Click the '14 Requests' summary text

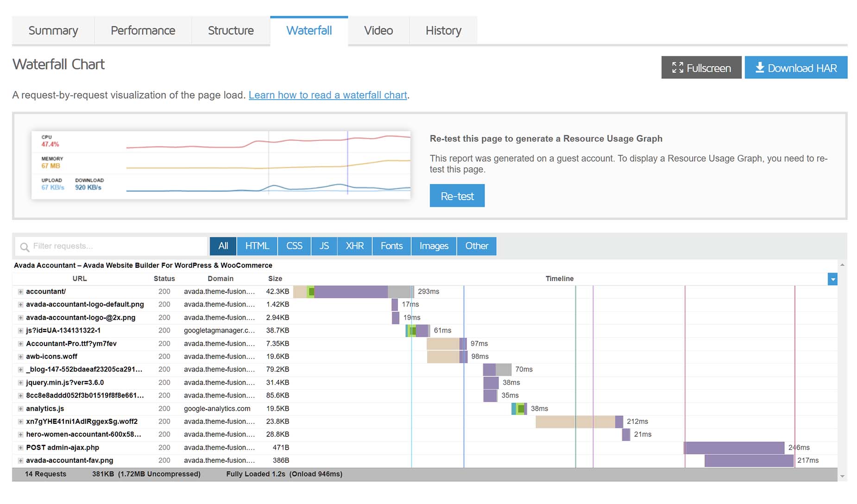pyautogui.click(x=45, y=474)
